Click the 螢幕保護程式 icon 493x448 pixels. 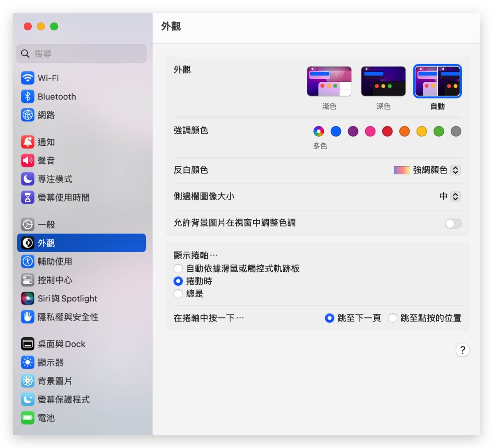click(x=28, y=400)
